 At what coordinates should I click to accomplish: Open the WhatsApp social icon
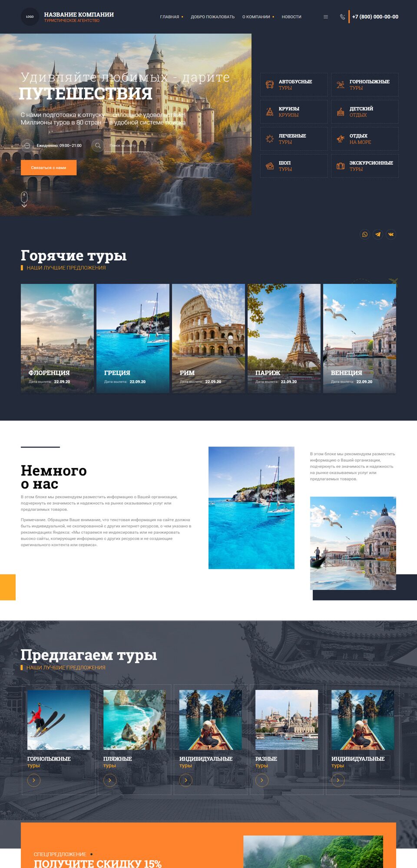pyautogui.click(x=365, y=234)
